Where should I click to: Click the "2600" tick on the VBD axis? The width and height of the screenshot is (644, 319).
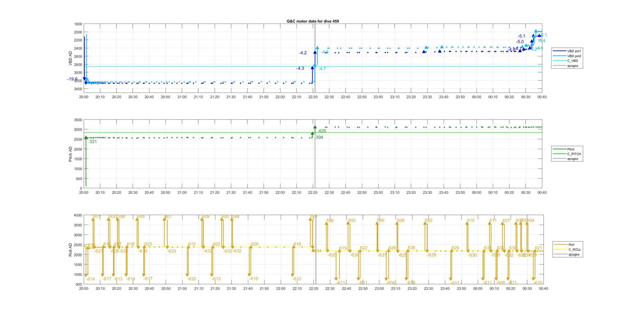(x=78, y=56)
